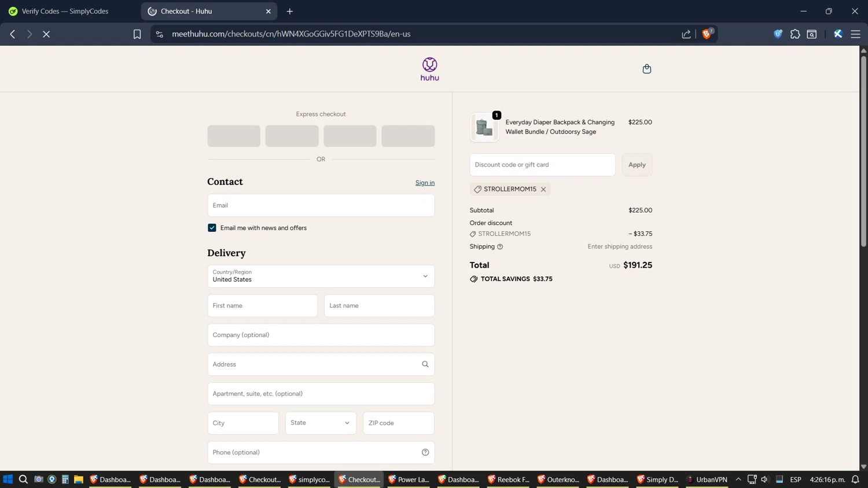This screenshot has height=488, width=868.
Task: Open the notifications bell in system tray
Action: pyautogui.click(x=855, y=479)
